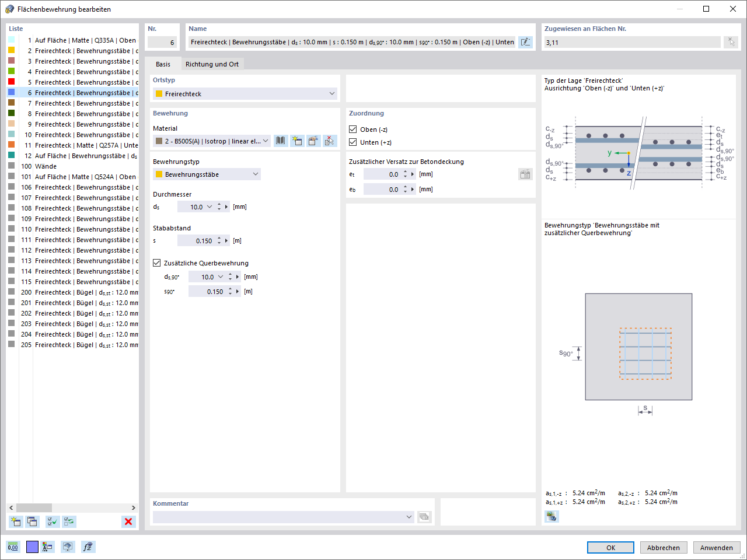Click the OK button
Screen dimensions: 747x560
click(x=610, y=548)
